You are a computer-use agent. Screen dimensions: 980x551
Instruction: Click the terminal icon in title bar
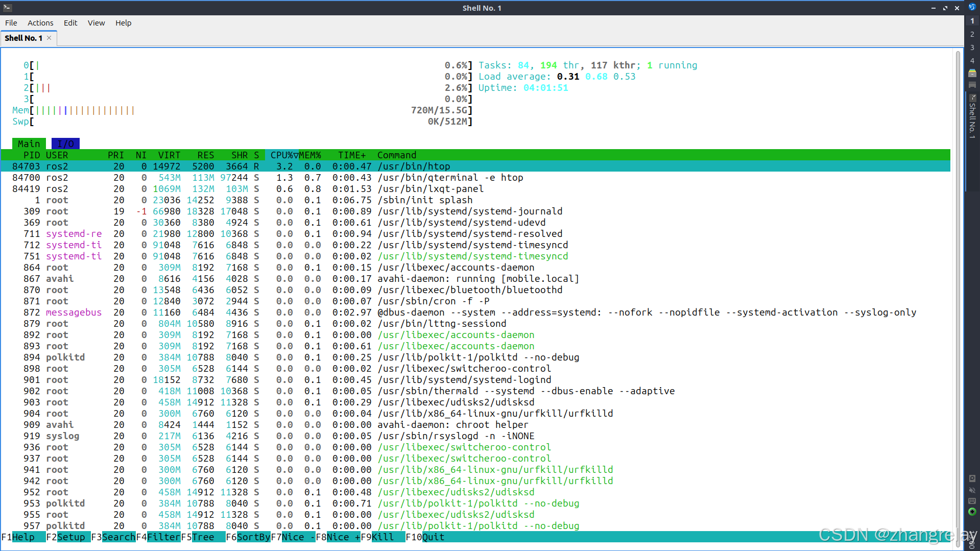coord(7,8)
